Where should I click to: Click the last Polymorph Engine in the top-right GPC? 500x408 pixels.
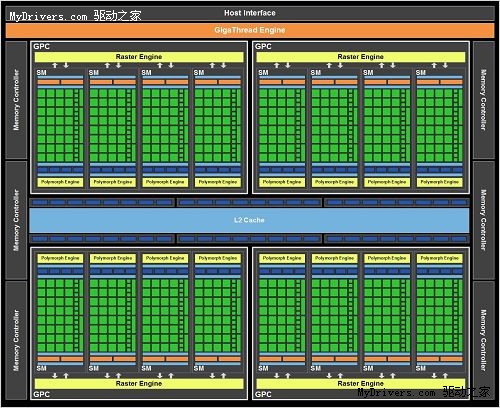pyautogui.click(x=440, y=182)
